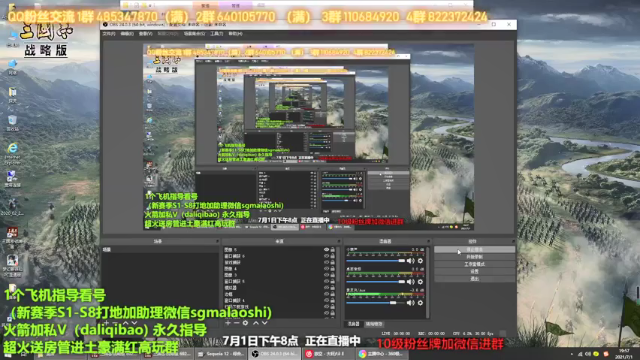Click the OBS preview canvas
This screenshot has height=360, width=640.
(x=309, y=138)
